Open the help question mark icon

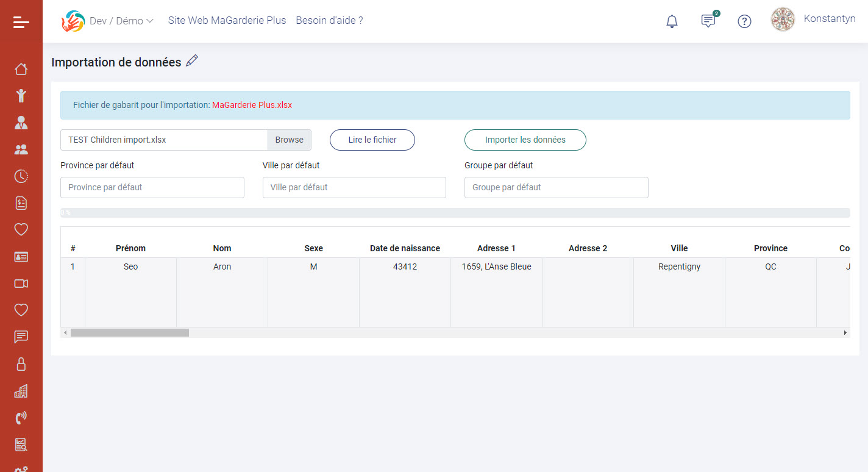tap(744, 21)
